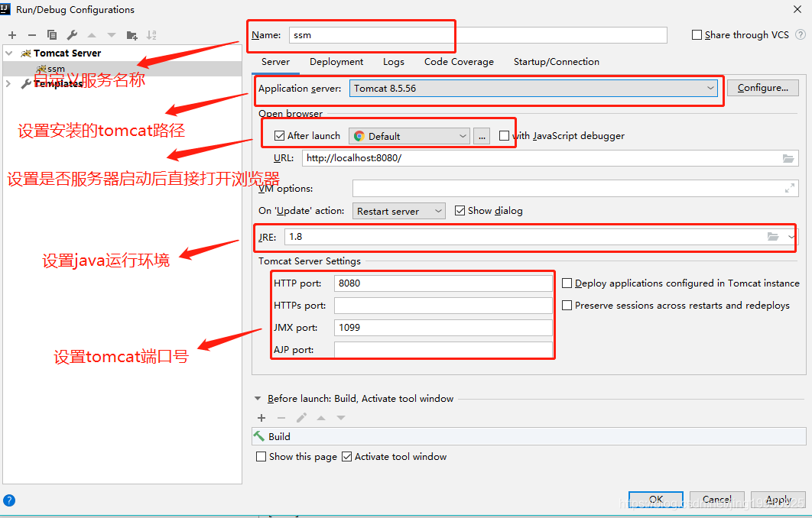Open help for Share through VCS

(x=800, y=34)
